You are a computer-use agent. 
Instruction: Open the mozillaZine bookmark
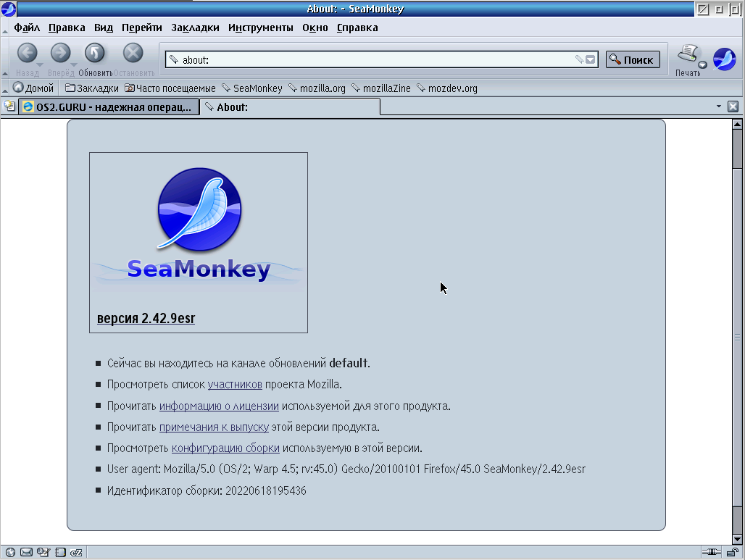pos(381,88)
